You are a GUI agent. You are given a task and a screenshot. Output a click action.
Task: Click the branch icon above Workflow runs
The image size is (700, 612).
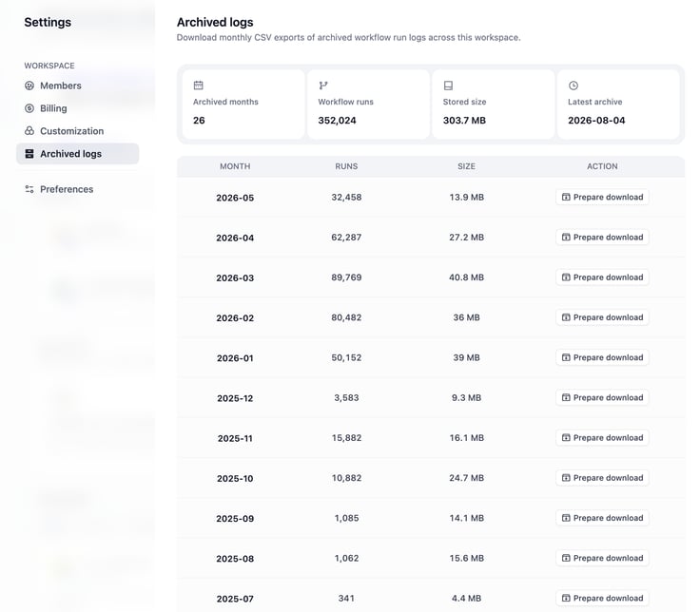(323, 86)
